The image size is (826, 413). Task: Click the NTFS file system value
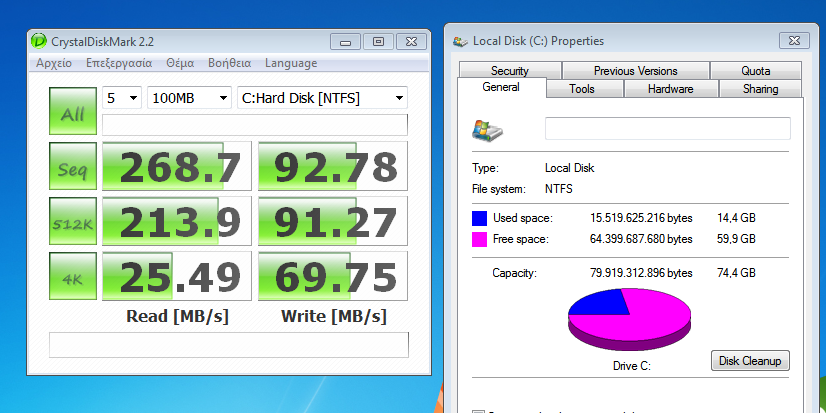point(558,189)
